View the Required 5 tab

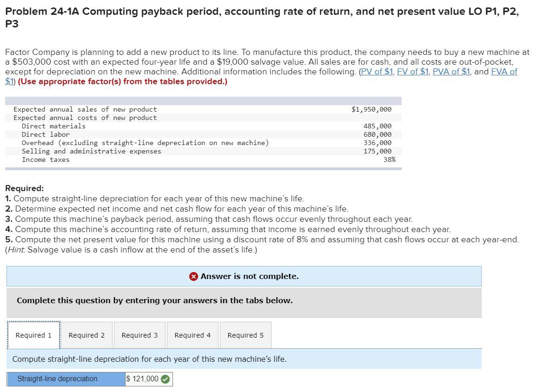[x=245, y=335]
